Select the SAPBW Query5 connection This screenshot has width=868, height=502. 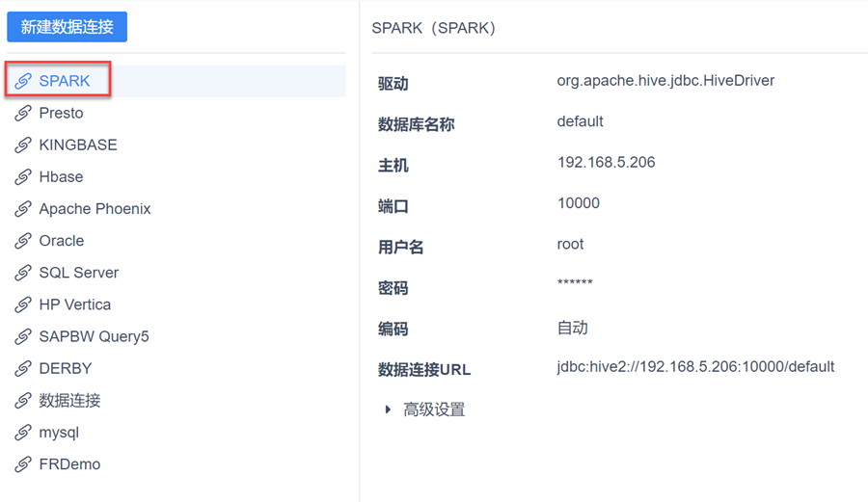tap(94, 336)
